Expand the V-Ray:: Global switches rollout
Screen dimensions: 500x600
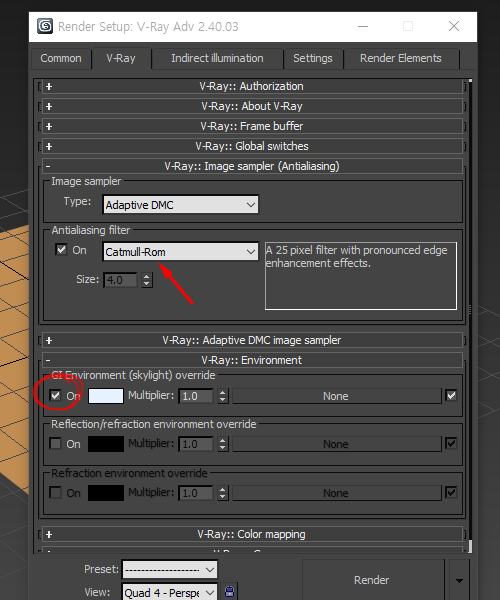pyautogui.click(x=252, y=146)
